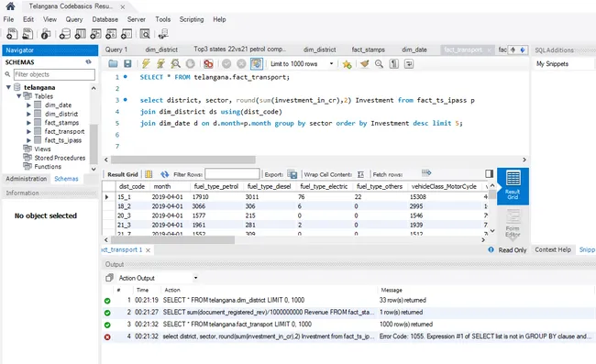
Task: Select the Views item in schema tree
Action: pos(42,149)
